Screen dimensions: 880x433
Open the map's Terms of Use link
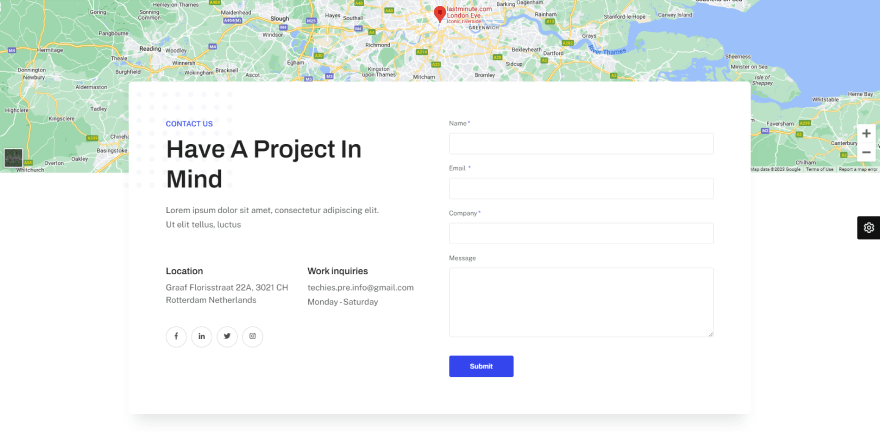pos(819,169)
